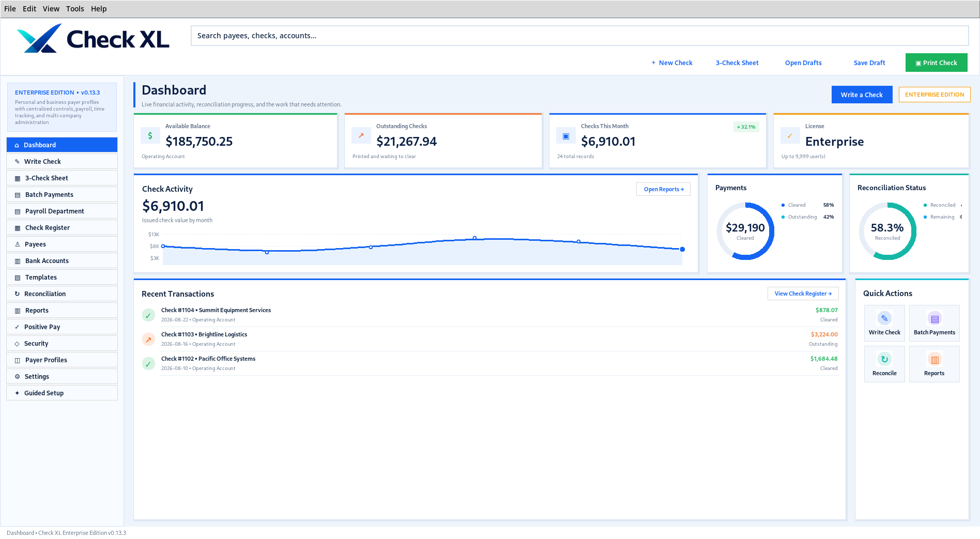
Task: Open the Tools menu
Action: 75,9
